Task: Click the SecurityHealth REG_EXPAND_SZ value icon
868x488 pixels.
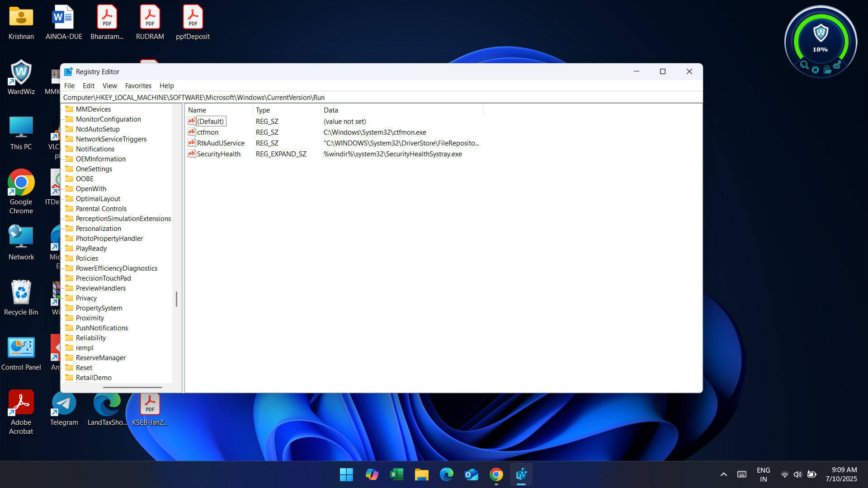Action: tap(191, 154)
